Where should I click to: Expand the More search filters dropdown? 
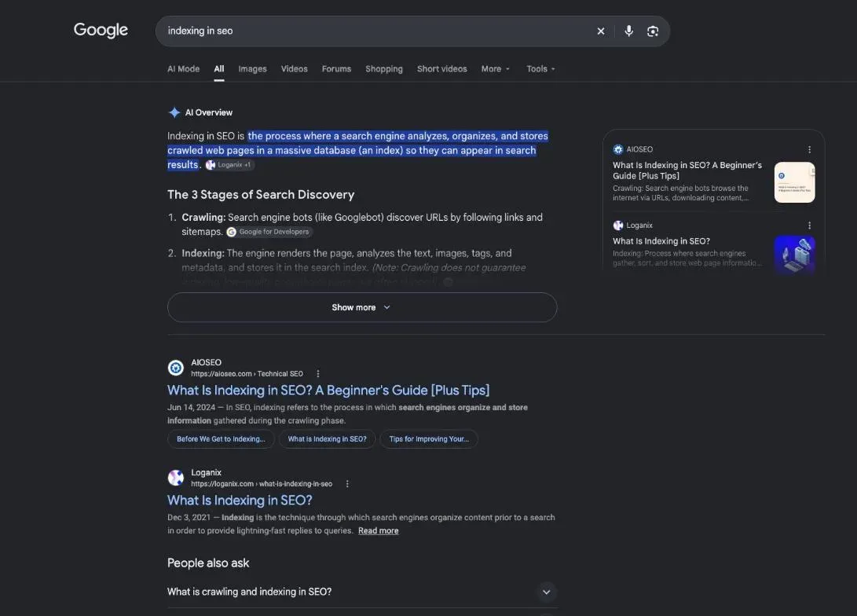click(x=495, y=69)
